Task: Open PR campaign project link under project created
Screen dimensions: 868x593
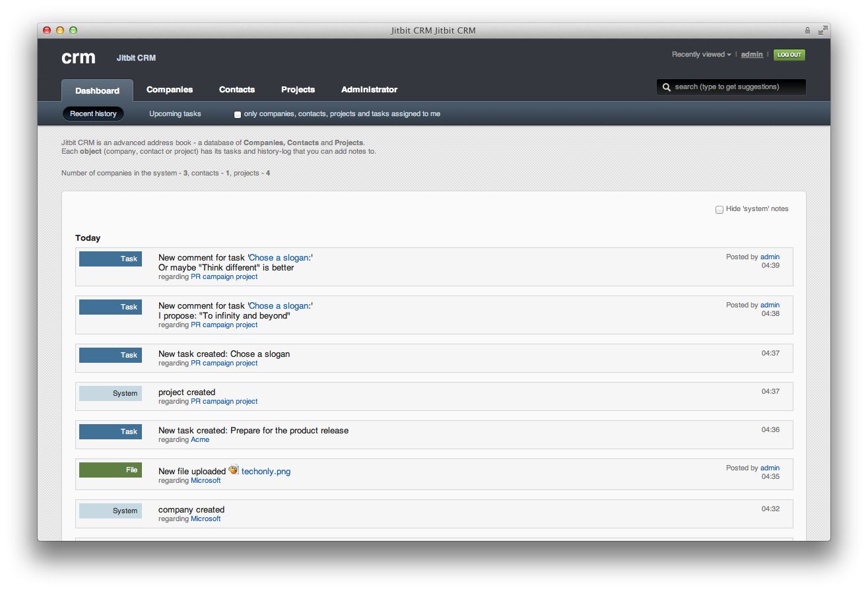Action: pos(224,402)
